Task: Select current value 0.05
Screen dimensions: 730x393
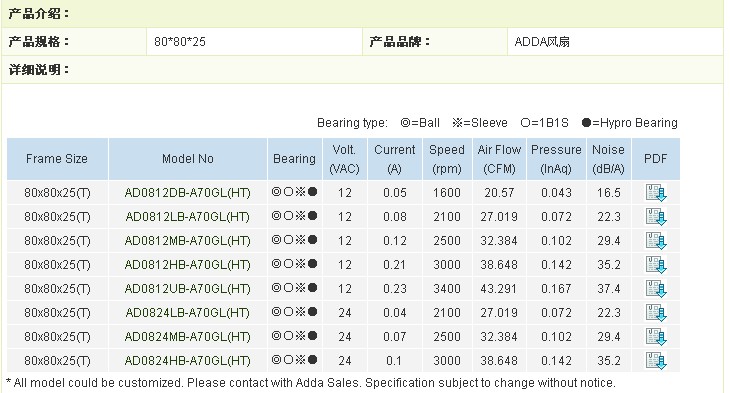Action: (x=395, y=193)
